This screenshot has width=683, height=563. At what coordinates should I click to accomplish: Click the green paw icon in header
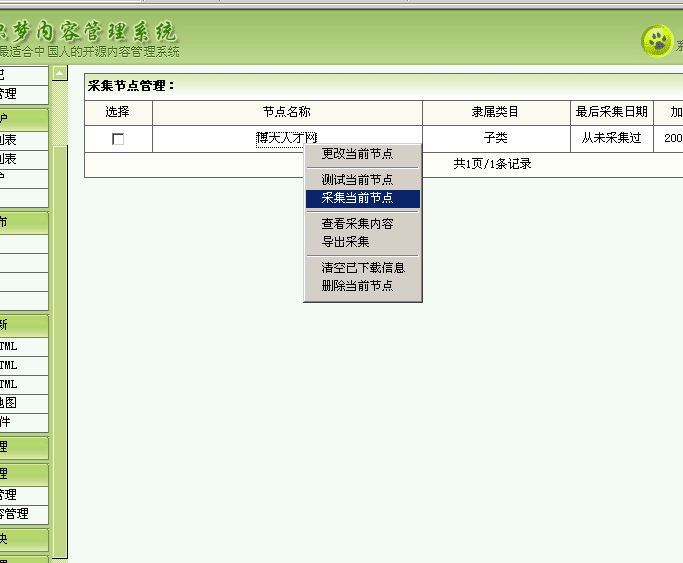tap(656, 40)
